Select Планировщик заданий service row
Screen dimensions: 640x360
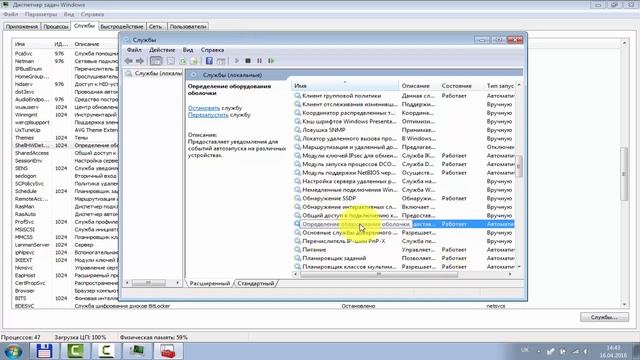pyautogui.click(x=404, y=258)
